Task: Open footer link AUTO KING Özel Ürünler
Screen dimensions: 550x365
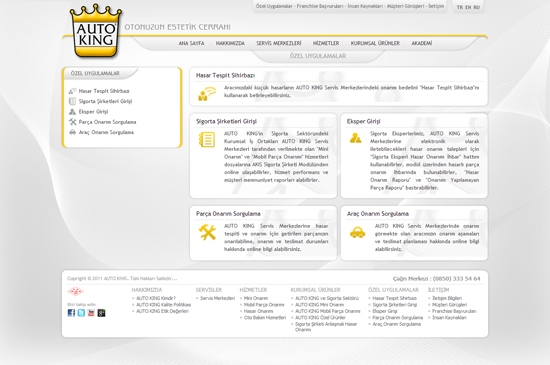Action: [320, 318]
